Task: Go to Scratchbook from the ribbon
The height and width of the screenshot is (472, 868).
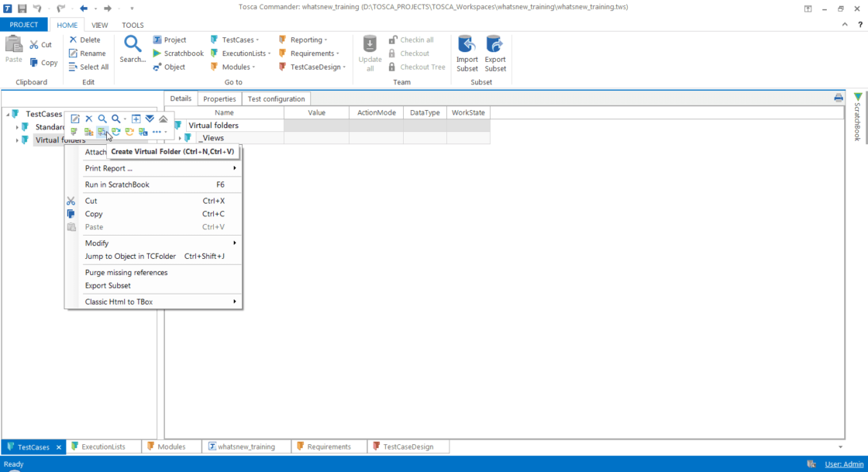Action: point(177,53)
